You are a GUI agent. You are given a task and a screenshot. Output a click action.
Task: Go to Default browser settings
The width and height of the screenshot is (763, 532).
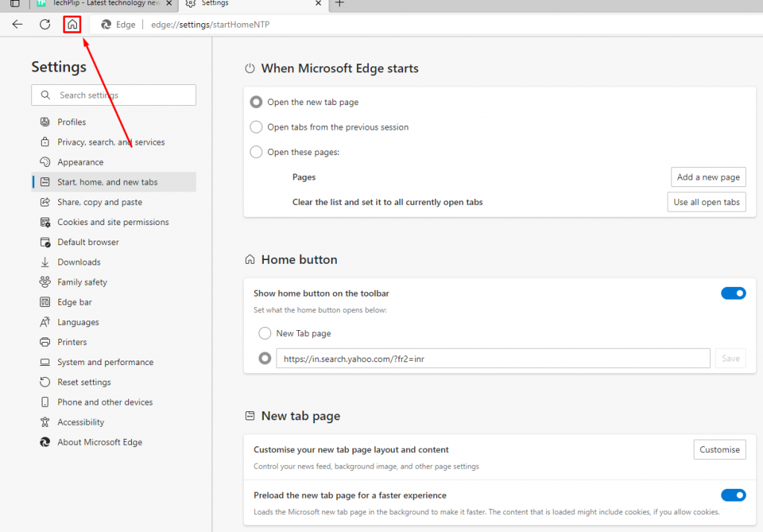pyautogui.click(x=114, y=242)
